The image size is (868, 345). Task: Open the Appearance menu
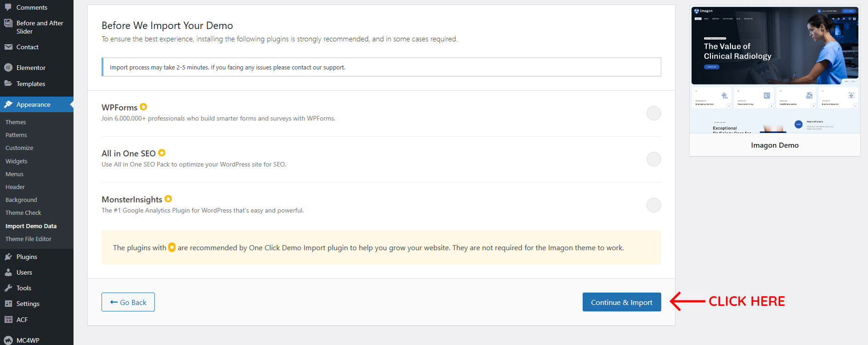pyautogui.click(x=37, y=104)
